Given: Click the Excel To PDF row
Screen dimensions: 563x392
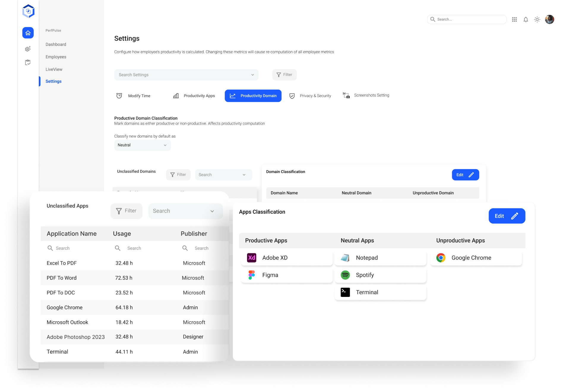Looking at the screenshot, I should (135, 263).
